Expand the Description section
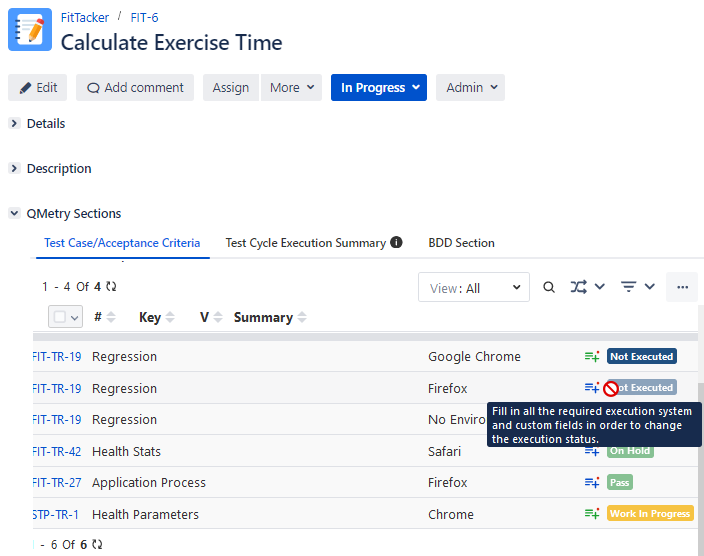The height and width of the screenshot is (556, 704). pyautogui.click(x=14, y=168)
